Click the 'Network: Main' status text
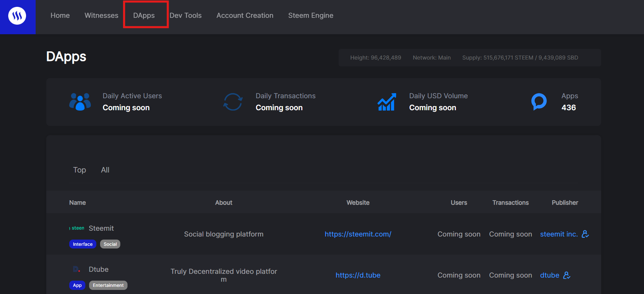Screen dimensions: 644x294 click(x=432, y=57)
